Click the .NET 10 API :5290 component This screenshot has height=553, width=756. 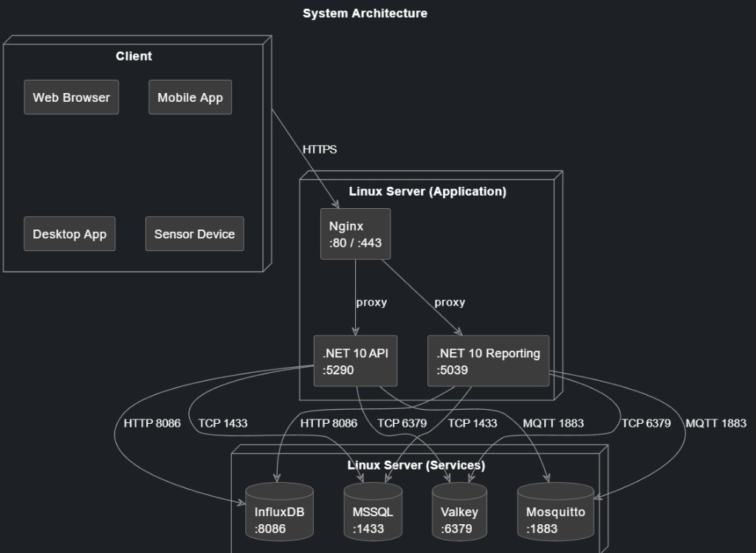355,361
